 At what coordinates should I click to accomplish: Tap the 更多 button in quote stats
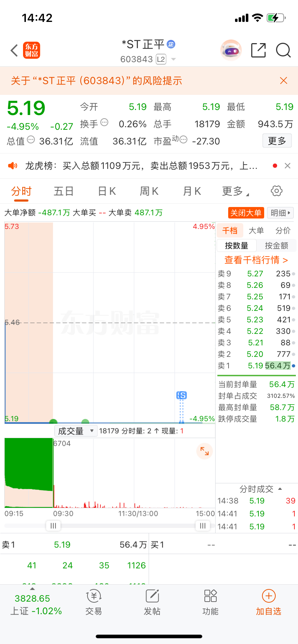(x=277, y=141)
